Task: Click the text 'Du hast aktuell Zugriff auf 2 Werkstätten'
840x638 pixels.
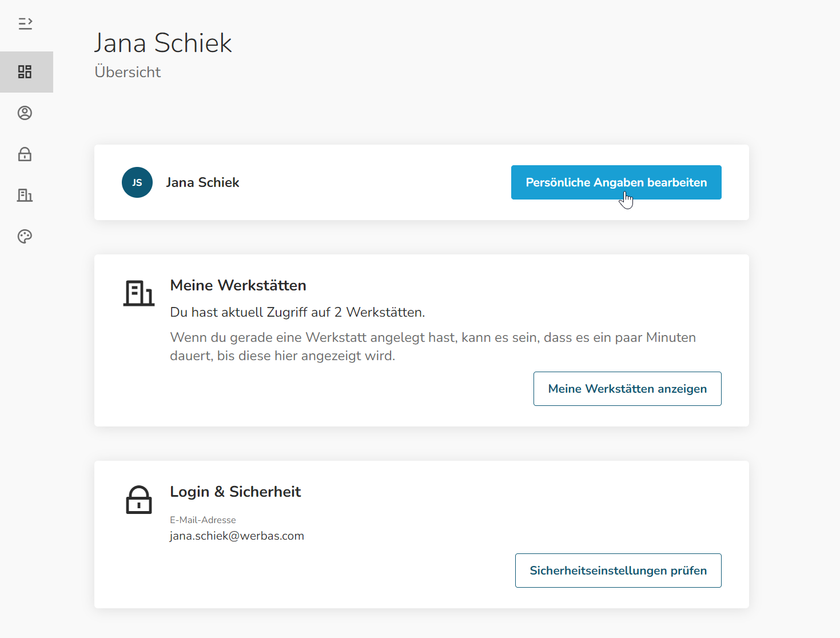Action: [297, 312]
